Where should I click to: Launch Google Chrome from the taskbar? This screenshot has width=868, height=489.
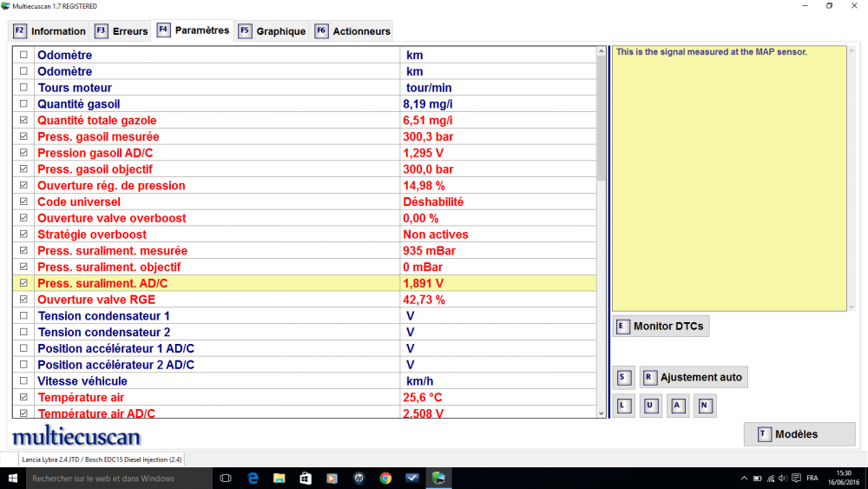pyautogui.click(x=385, y=478)
